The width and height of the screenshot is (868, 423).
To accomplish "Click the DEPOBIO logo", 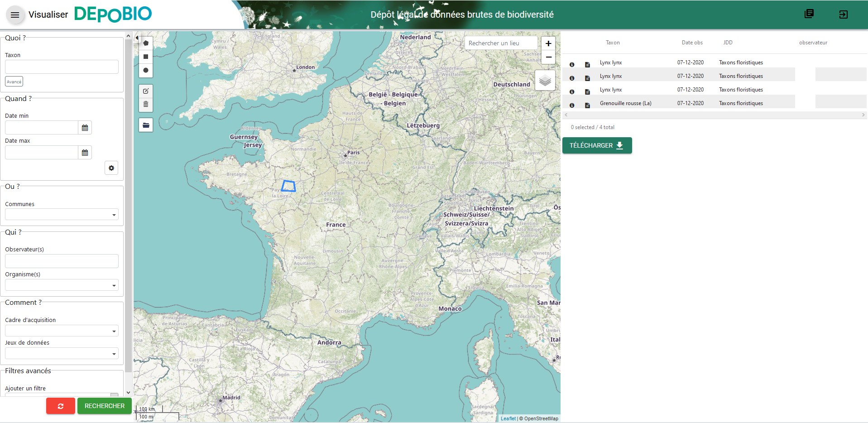I will (113, 14).
